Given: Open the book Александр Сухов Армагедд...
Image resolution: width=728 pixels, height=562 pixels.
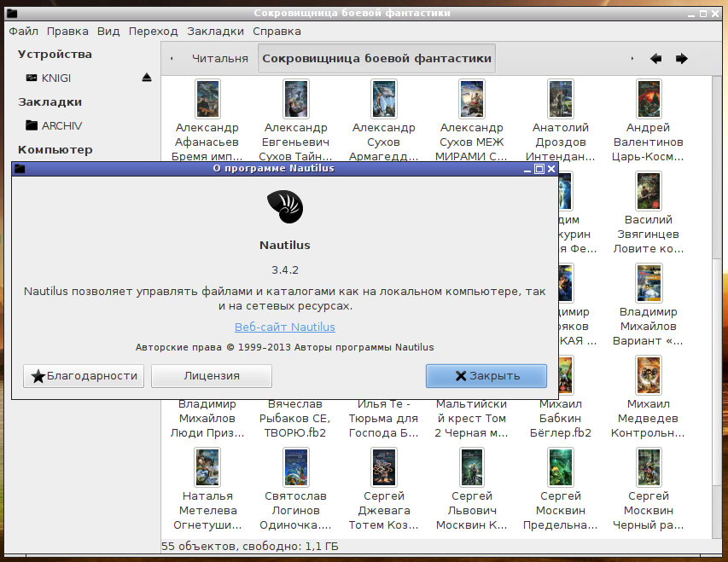Looking at the screenshot, I should (383, 120).
